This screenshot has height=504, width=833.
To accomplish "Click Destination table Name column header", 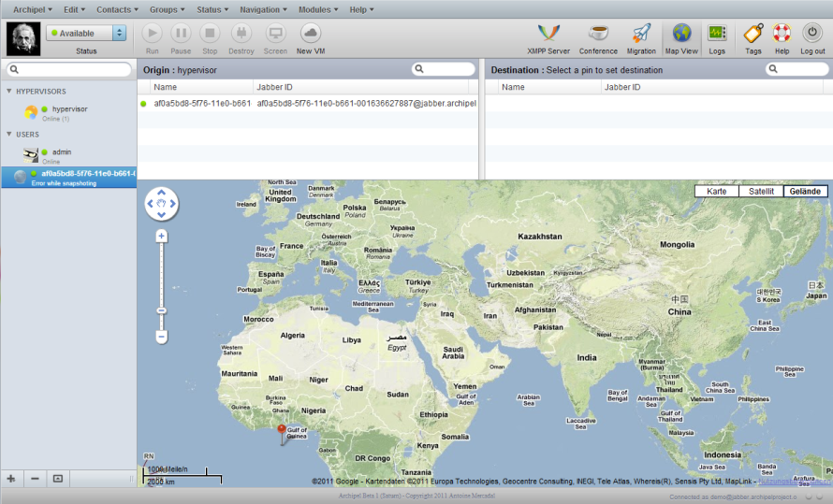I will coord(549,87).
